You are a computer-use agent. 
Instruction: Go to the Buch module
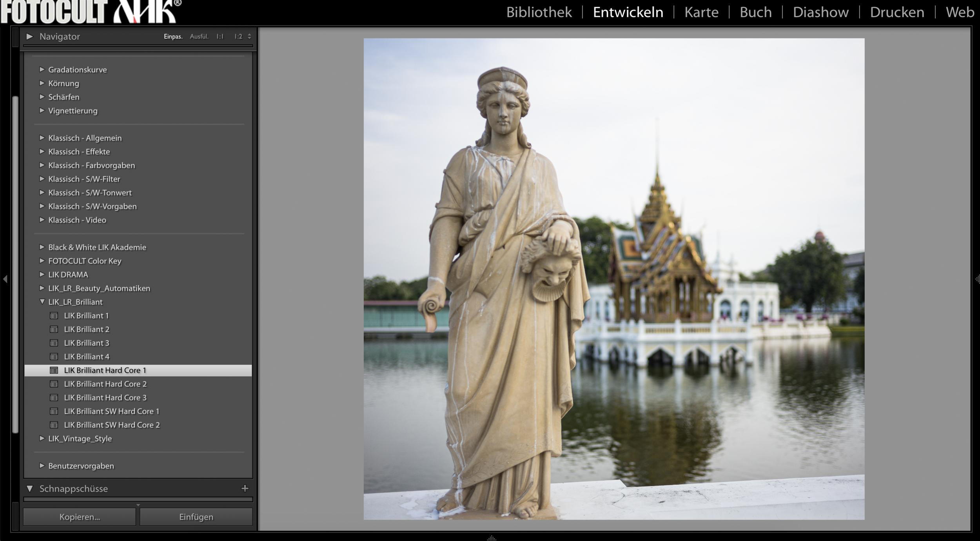755,12
